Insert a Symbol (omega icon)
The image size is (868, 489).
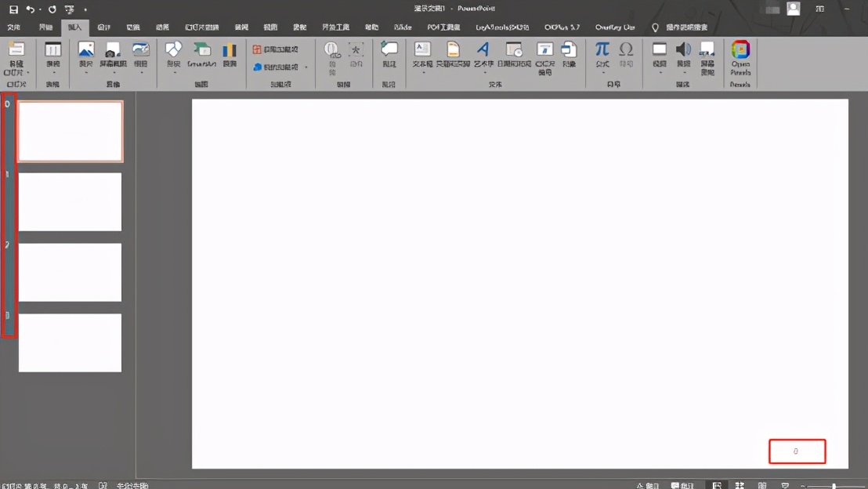click(x=626, y=56)
